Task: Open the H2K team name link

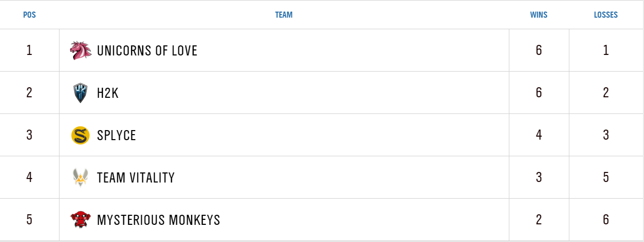Action: click(x=108, y=93)
